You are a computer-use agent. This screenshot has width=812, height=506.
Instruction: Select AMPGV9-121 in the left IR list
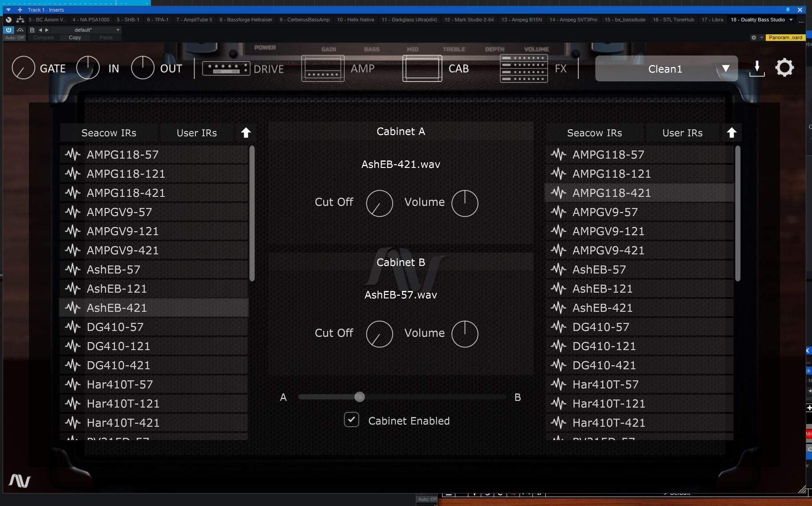(x=154, y=231)
